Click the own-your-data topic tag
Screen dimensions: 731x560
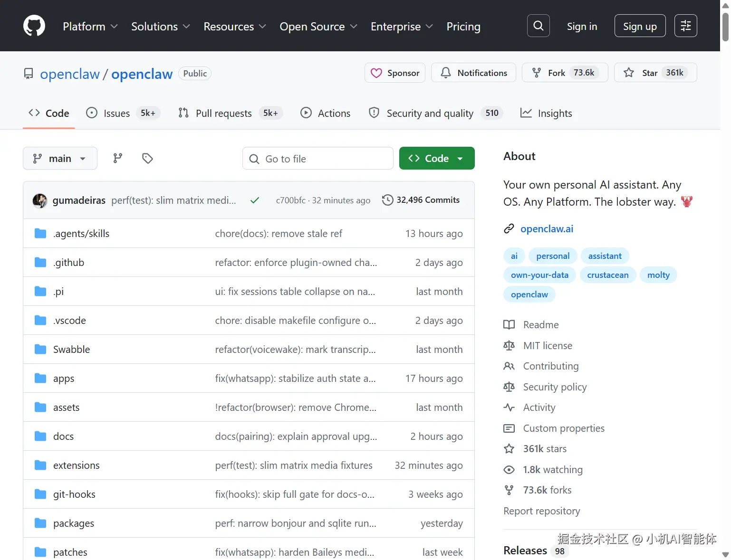pos(539,275)
